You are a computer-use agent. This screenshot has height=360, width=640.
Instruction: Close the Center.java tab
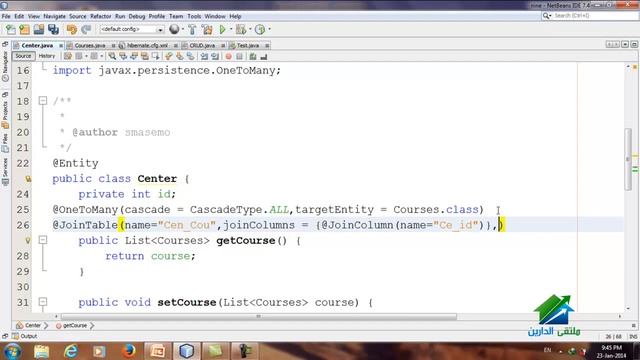pyautogui.click(x=61, y=46)
